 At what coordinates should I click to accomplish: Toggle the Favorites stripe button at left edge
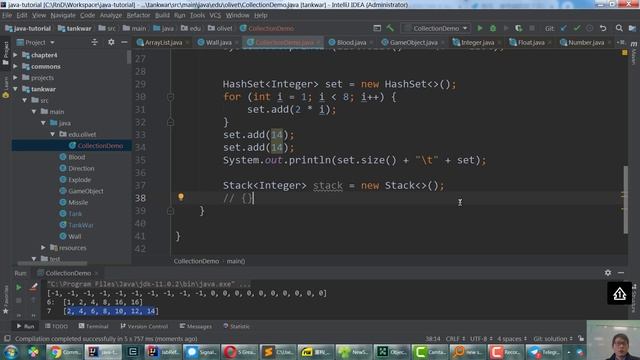click(x=6, y=300)
